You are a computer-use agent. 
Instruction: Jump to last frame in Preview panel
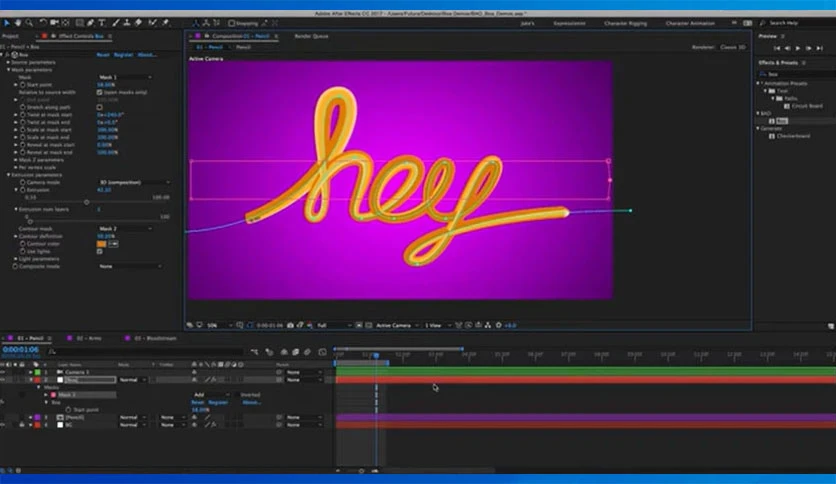point(820,49)
